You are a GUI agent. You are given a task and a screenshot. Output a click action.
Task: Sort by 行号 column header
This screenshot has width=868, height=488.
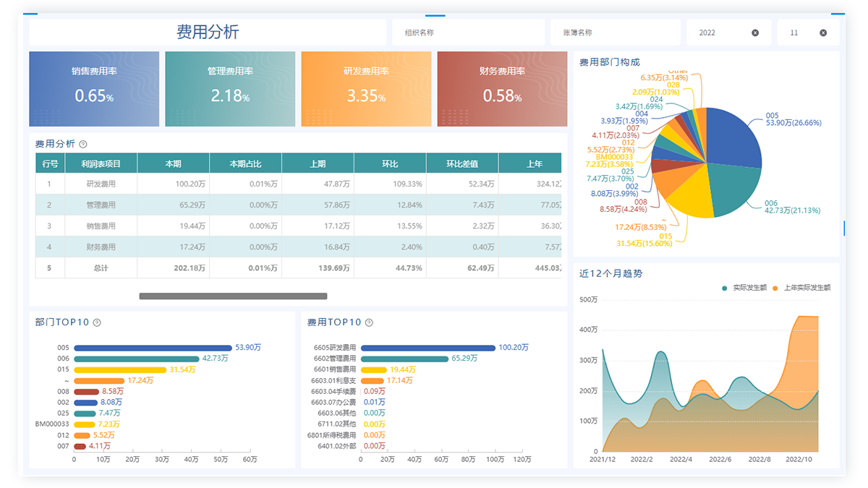tap(50, 164)
